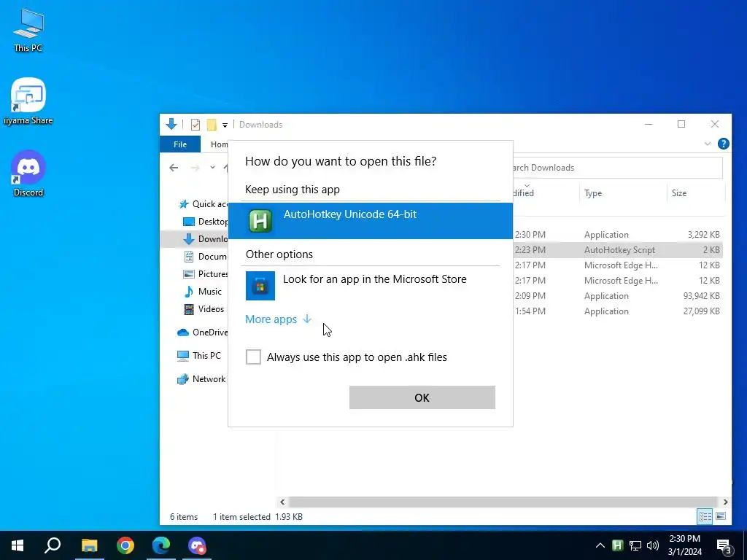Click the New folder quick access icon
This screenshot has width=747, height=560.
pyautogui.click(x=212, y=125)
